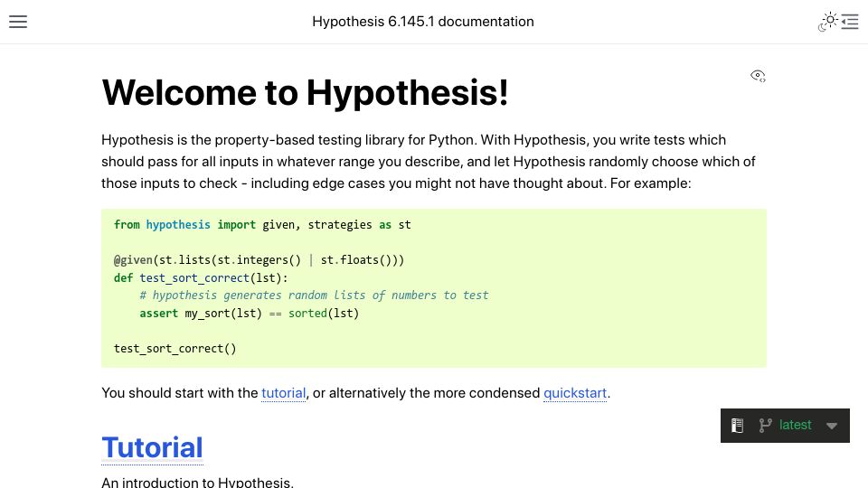The image size is (868, 488).
Task: Click 'An introduction to Hypothesis.' text
Action: coord(197,483)
